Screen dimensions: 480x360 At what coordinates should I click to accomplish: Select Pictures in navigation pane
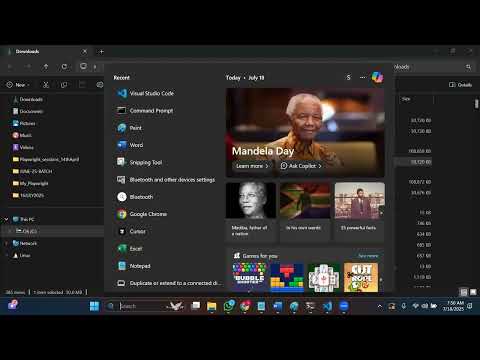tap(24, 123)
